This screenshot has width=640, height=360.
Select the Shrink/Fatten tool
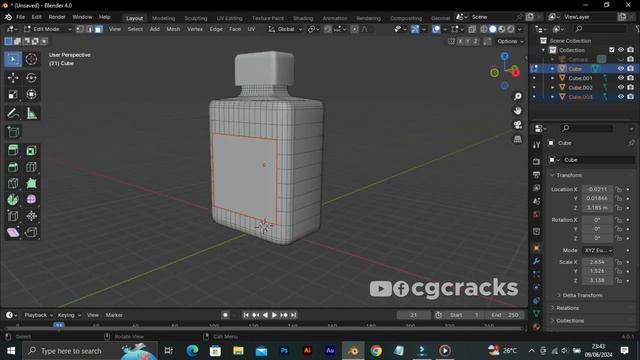31,216
